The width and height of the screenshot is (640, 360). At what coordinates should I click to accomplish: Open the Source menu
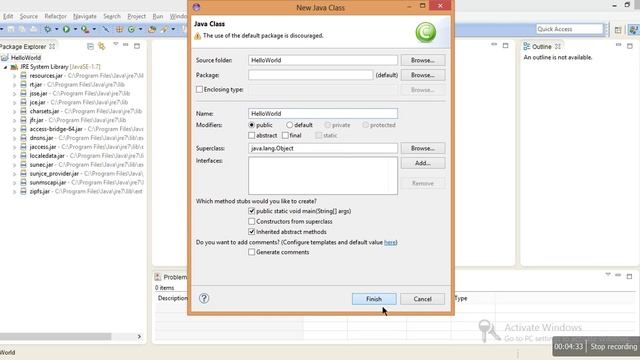coord(29,16)
